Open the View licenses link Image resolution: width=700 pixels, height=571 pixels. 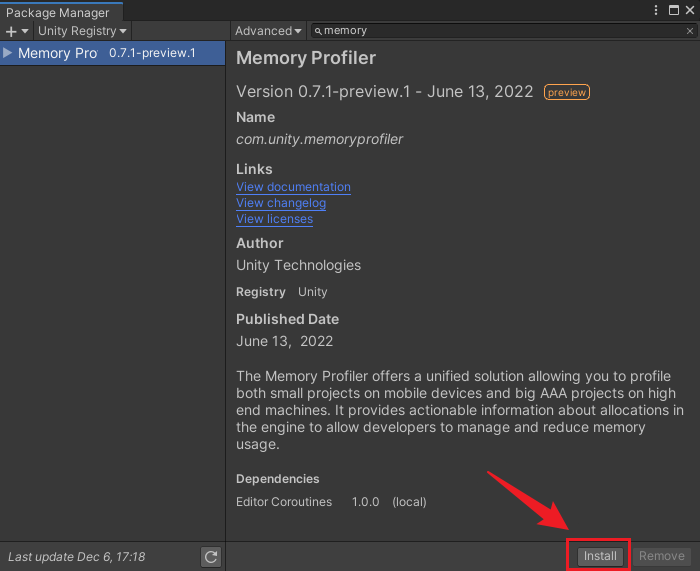pyautogui.click(x=274, y=219)
